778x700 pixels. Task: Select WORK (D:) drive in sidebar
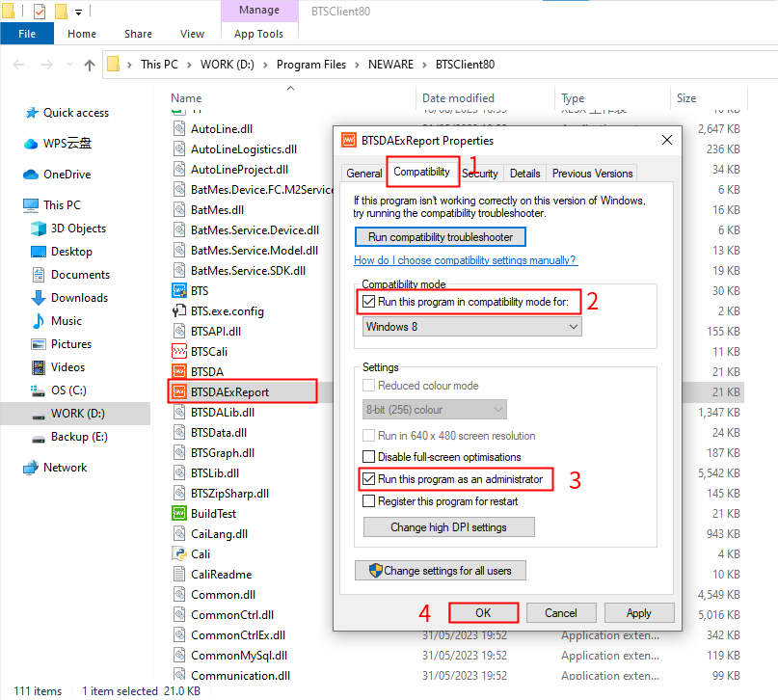(75, 414)
